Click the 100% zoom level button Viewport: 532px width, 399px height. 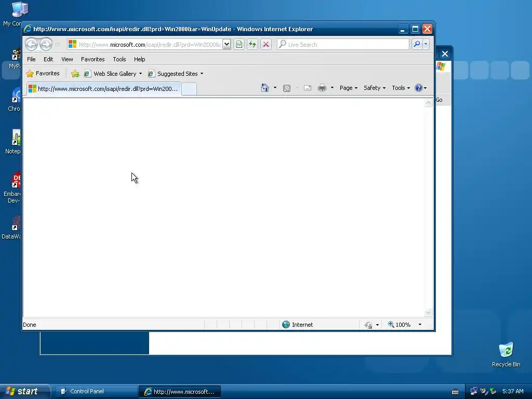coord(400,325)
